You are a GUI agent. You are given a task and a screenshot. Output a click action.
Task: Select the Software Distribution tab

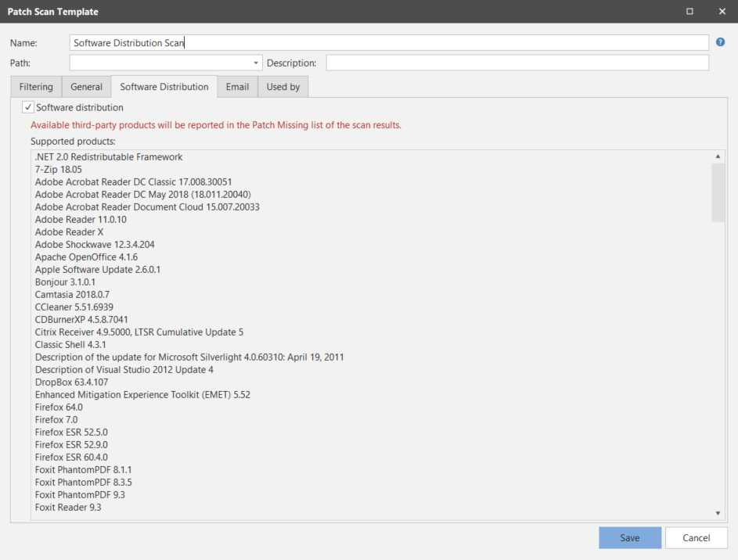tap(164, 87)
